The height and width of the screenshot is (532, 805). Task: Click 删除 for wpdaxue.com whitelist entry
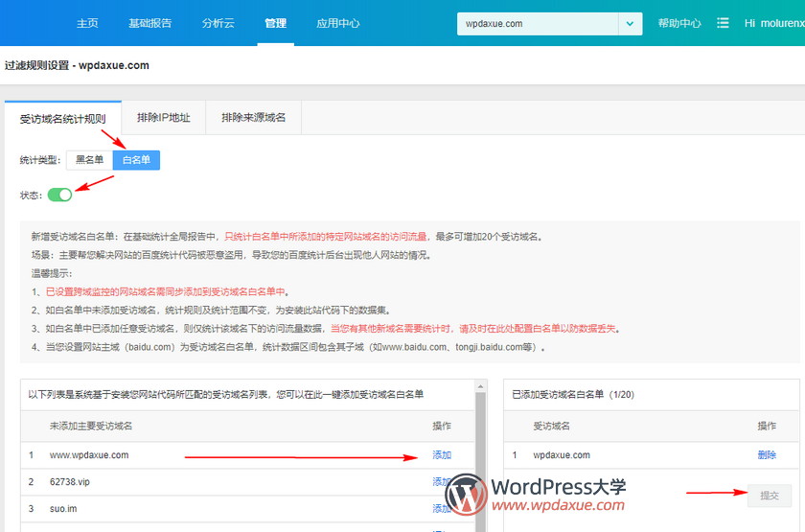tap(767, 455)
